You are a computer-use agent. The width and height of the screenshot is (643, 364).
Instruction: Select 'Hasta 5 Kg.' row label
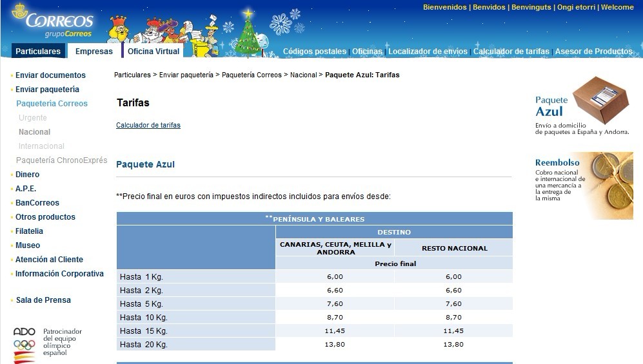(141, 304)
